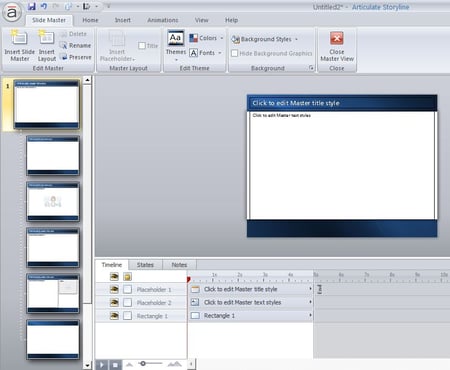Undo the last action

44,6
